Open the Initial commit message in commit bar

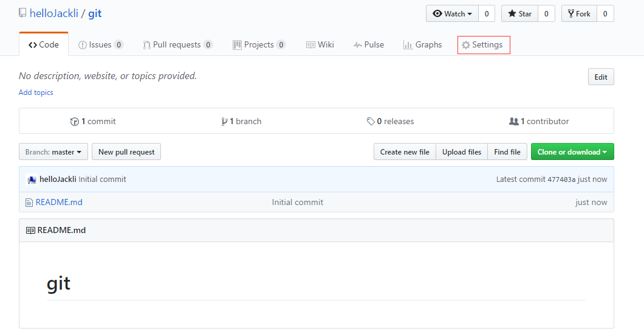[x=102, y=179]
